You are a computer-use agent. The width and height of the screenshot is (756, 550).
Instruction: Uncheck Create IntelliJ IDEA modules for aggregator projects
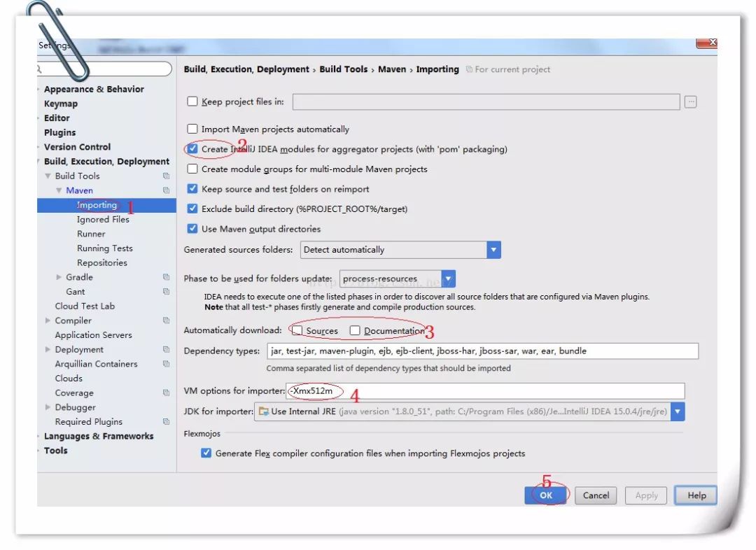point(192,148)
